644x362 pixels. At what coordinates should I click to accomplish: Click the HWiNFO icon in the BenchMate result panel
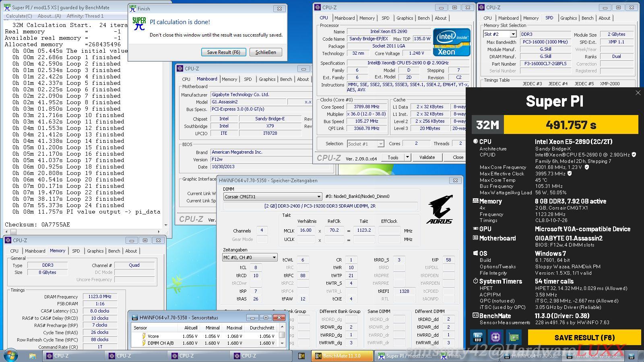click(478, 337)
